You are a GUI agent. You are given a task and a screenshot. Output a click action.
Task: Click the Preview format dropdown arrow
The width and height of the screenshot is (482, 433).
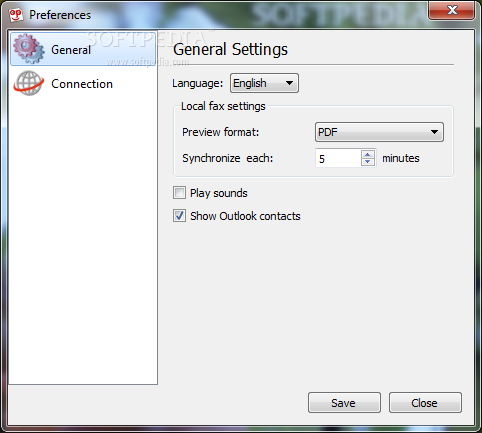434,132
